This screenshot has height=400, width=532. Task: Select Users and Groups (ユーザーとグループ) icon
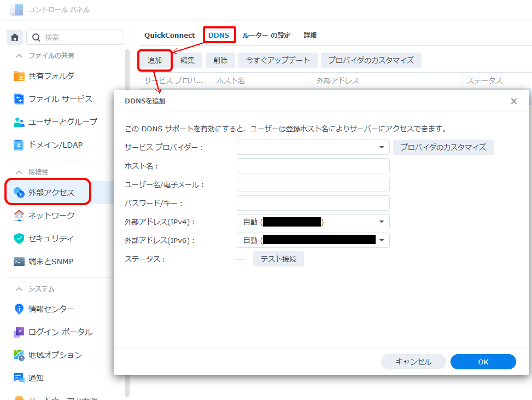tap(19, 122)
